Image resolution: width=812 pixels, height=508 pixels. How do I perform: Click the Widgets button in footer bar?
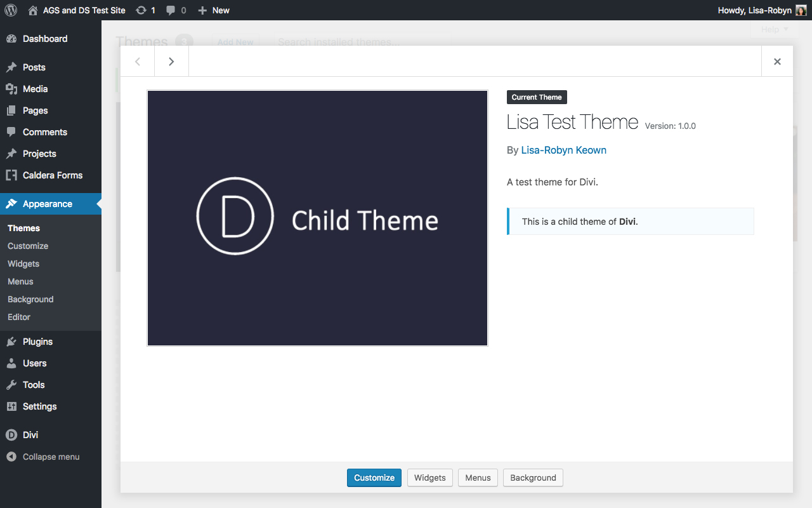tap(430, 478)
